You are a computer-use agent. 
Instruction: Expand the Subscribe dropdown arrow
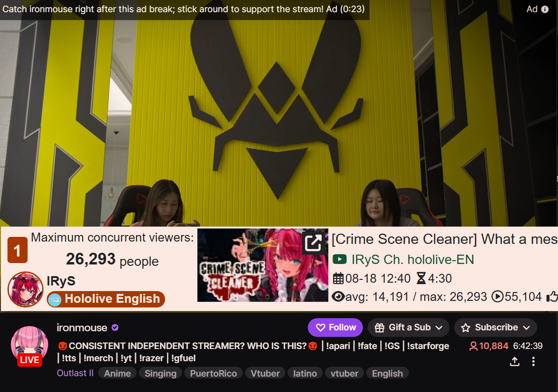tap(527, 328)
